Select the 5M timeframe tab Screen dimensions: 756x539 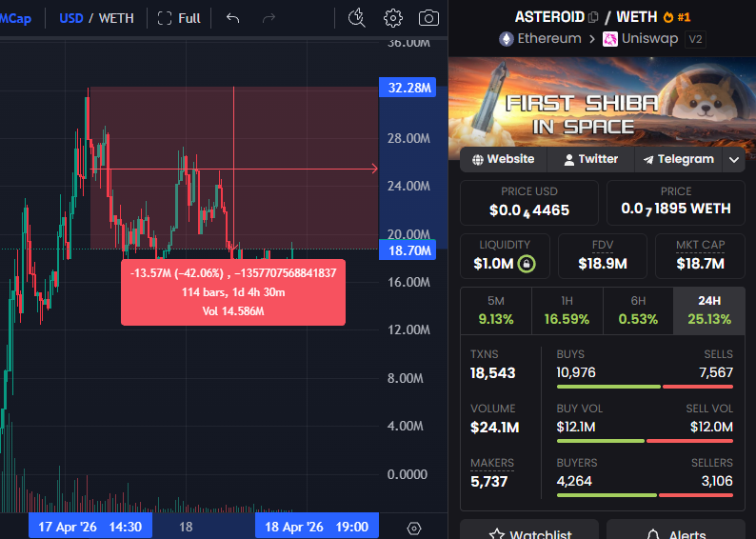(x=496, y=310)
